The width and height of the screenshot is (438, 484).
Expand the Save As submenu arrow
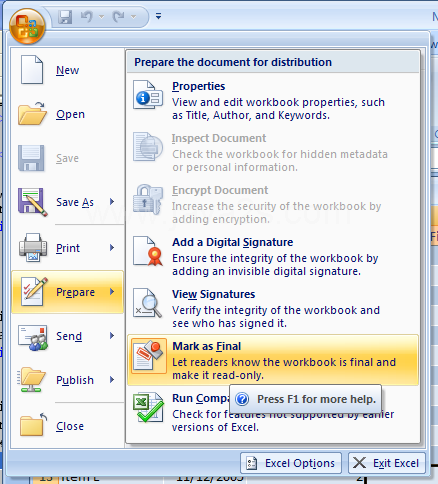coord(112,201)
